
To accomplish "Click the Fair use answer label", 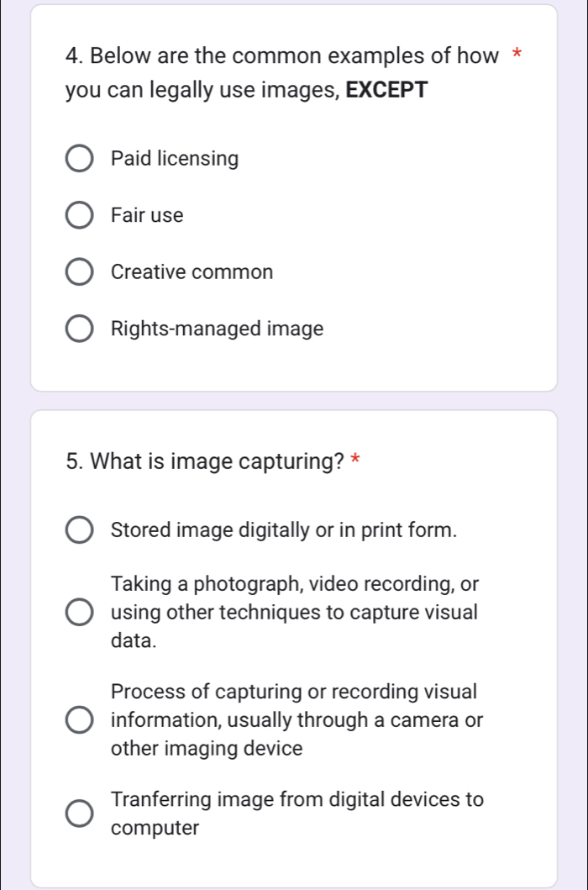I will pos(147,215).
